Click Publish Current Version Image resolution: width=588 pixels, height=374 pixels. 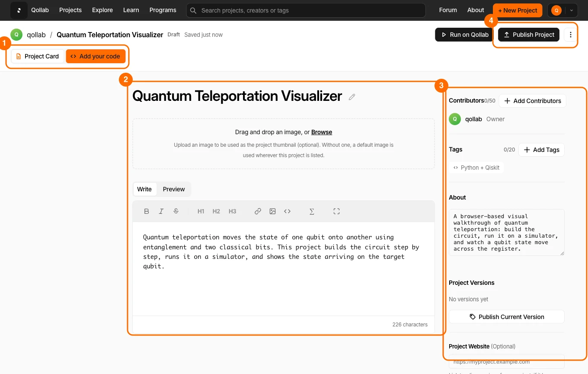coord(507,317)
